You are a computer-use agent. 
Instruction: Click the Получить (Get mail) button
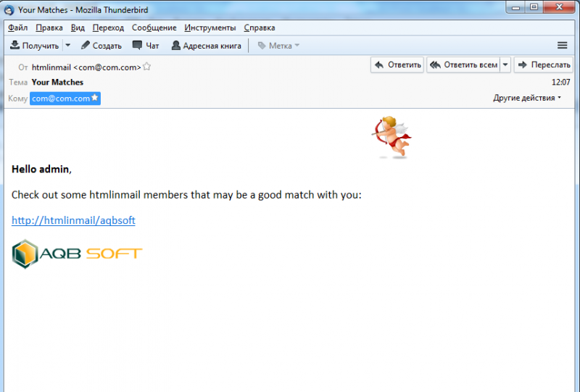click(x=35, y=46)
